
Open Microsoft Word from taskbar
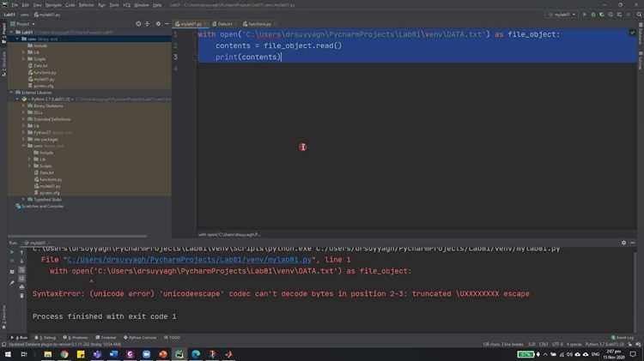(113, 354)
